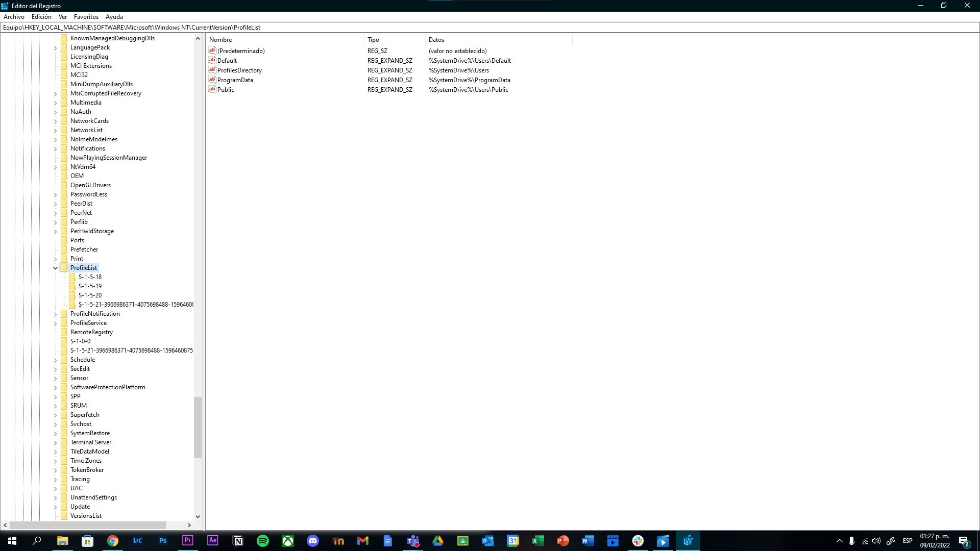
Task: Open Discord from the taskbar
Action: tap(313, 541)
